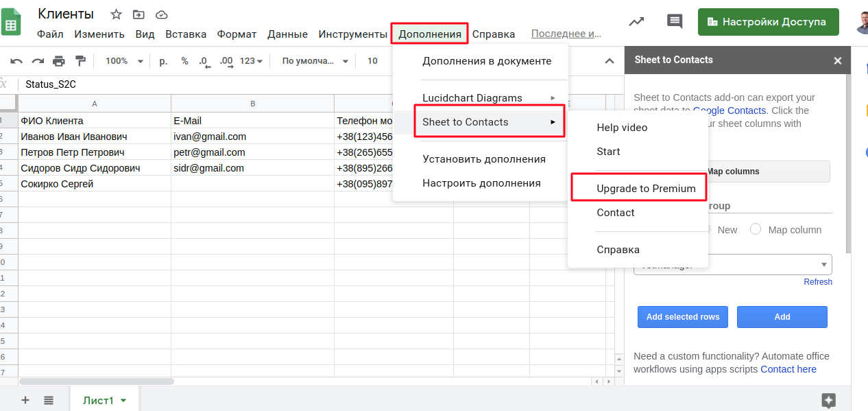The image size is (868, 411).
Task: Decrease decimal places
Action: pyautogui.click(x=204, y=61)
